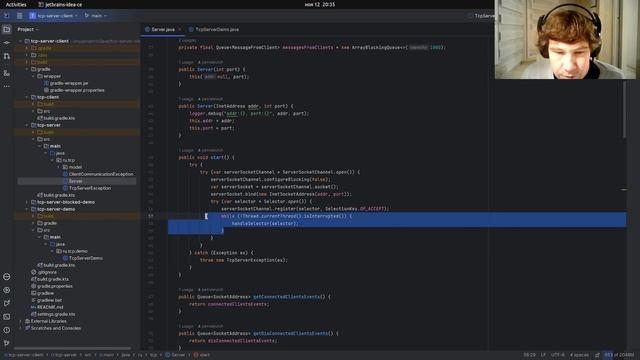Open the Git tool window

click(7, 343)
